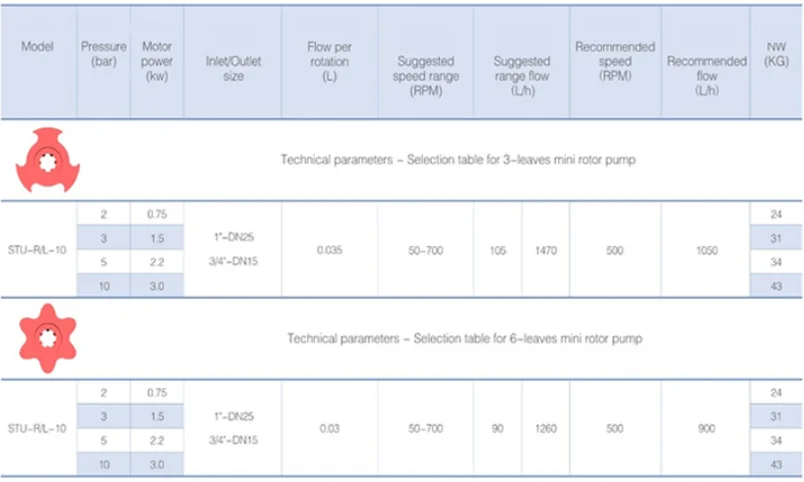
Task: Click the red 6-leaves rotor icon
Action: 48,338
